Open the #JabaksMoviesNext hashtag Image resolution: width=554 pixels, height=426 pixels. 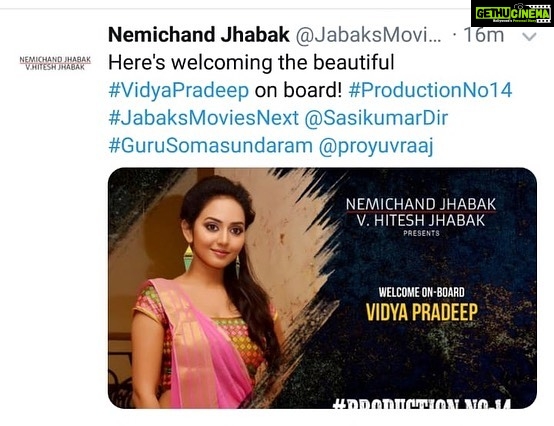pos(204,118)
